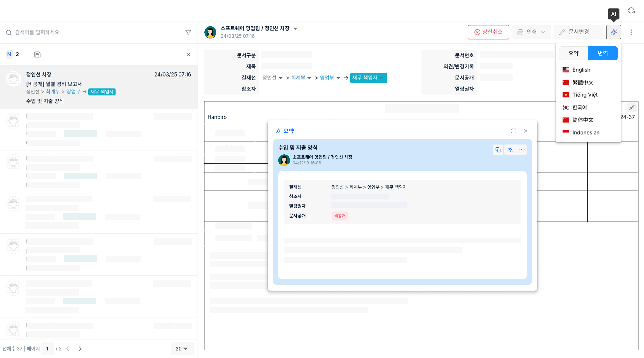The image size is (644, 358).
Task: Choose English translation language
Action: tap(581, 70)
